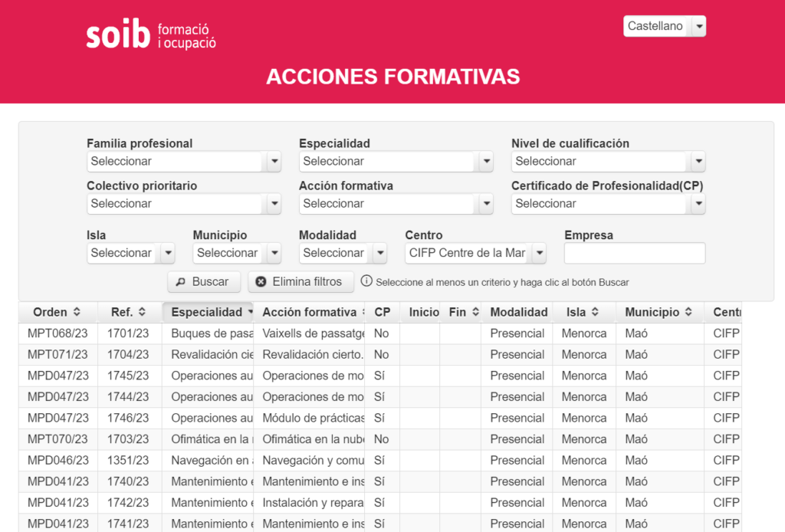Open the Modalidad filter dropdown

(379, 253)
